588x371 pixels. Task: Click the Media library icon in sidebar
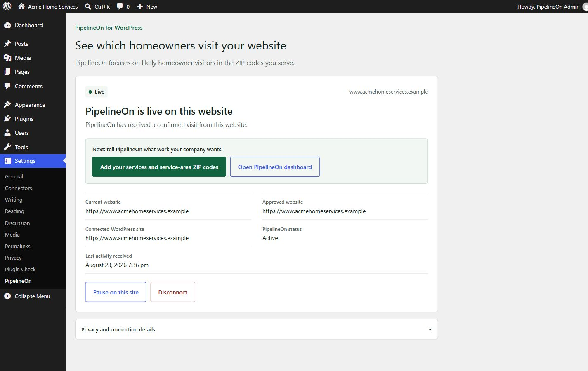click(7, 58)
